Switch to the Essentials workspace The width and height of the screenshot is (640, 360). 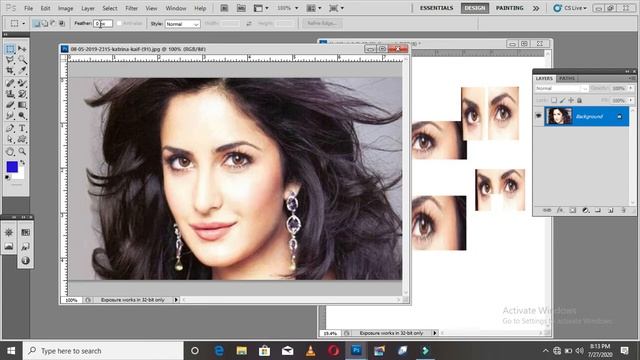(x=436, y=8)
